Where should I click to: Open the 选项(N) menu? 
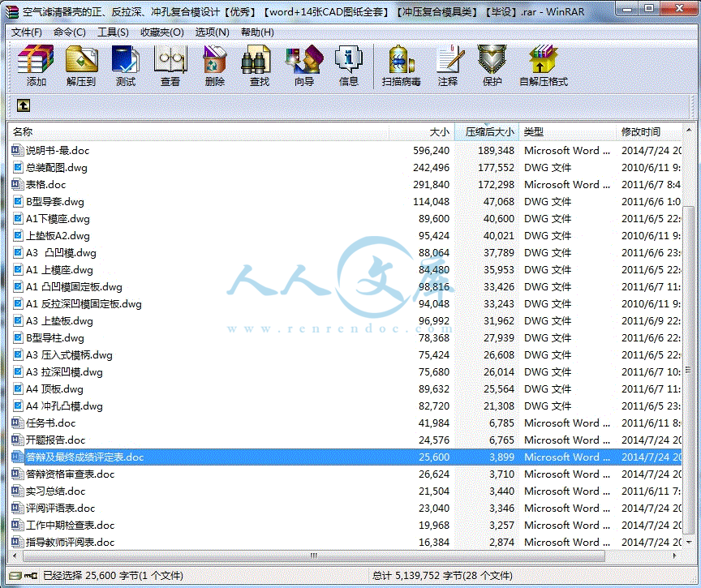point(212,32)
